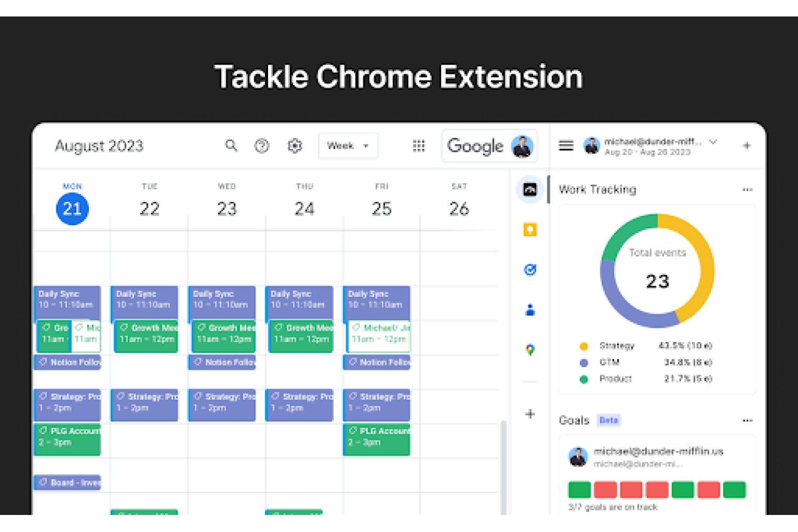Open the Tackle hamburger menu

pos(566,145)
